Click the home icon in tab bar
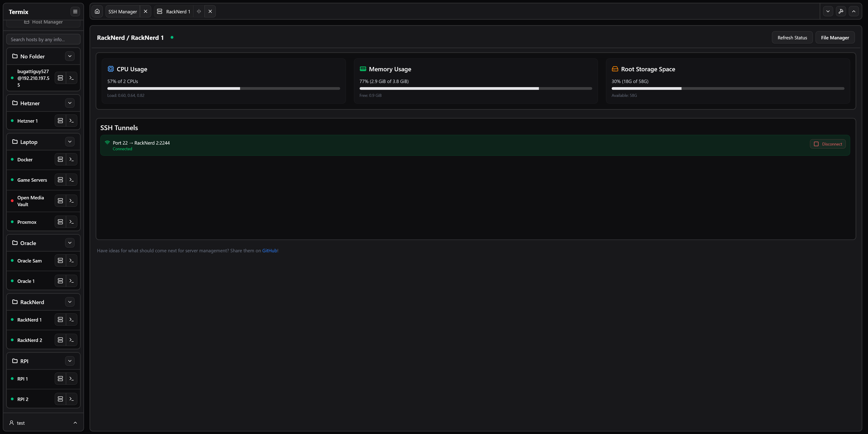Screen dimensions: 868x434 click(x=97, y=12)
